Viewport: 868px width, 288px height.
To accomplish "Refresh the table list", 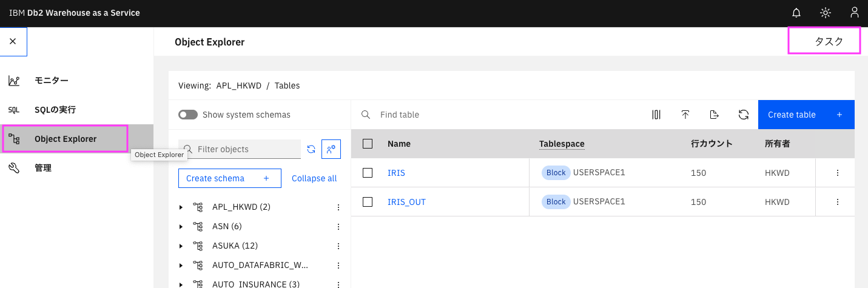I will click(744, 115).
